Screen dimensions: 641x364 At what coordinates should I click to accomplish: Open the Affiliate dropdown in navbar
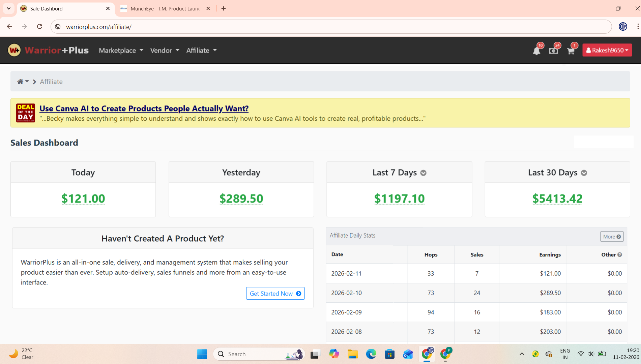pos(201,50)
